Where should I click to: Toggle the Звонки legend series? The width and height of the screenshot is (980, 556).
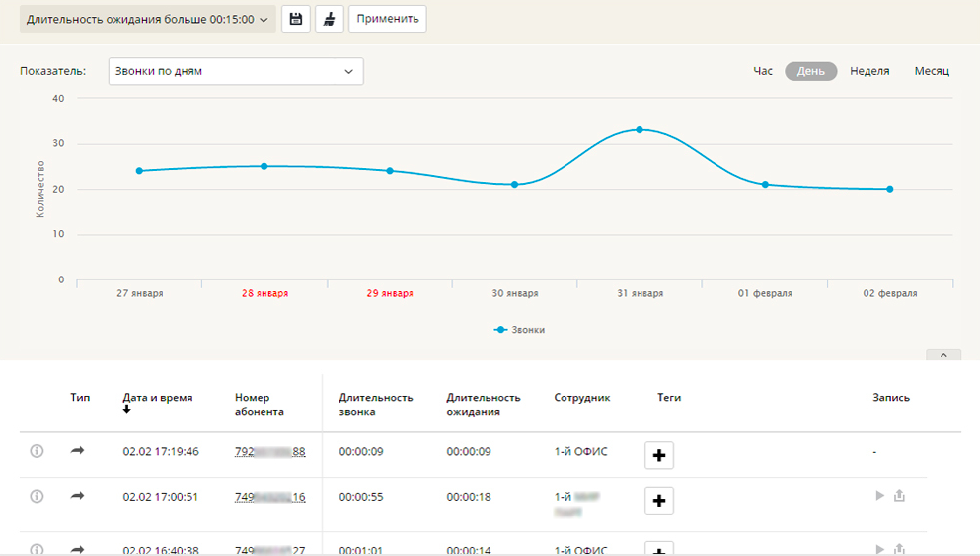[519, 330]
